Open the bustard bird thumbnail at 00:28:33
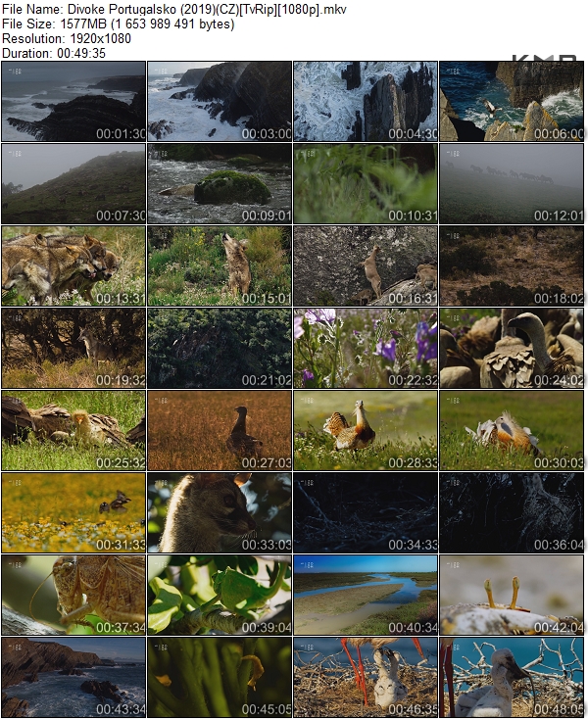The height and width of the screenshot is (720, 588). pyautogui.click(x=366, y=431)
